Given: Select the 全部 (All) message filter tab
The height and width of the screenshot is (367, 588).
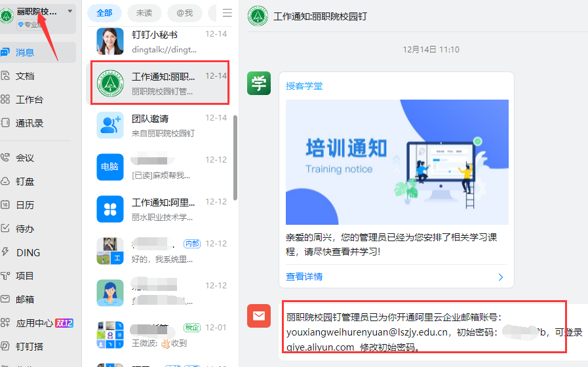Looking at the screenshot, I should 104,13.
